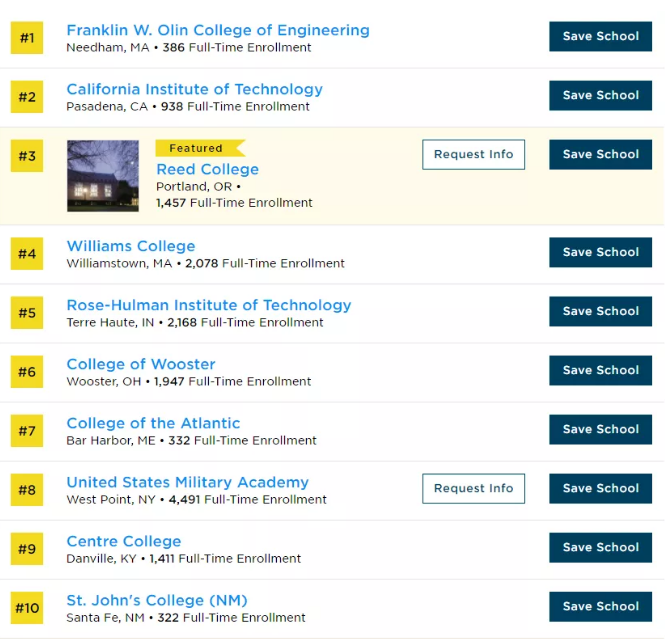Open California Institute of Technology link
This screenshot has width=665, height=639.
(194, 89)
